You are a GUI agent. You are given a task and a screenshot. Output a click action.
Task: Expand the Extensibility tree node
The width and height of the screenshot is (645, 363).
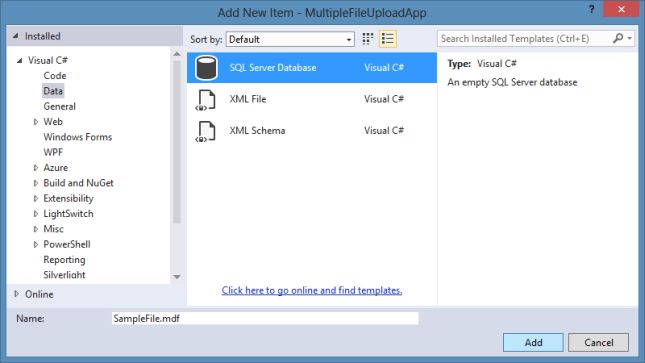(36, 198)
